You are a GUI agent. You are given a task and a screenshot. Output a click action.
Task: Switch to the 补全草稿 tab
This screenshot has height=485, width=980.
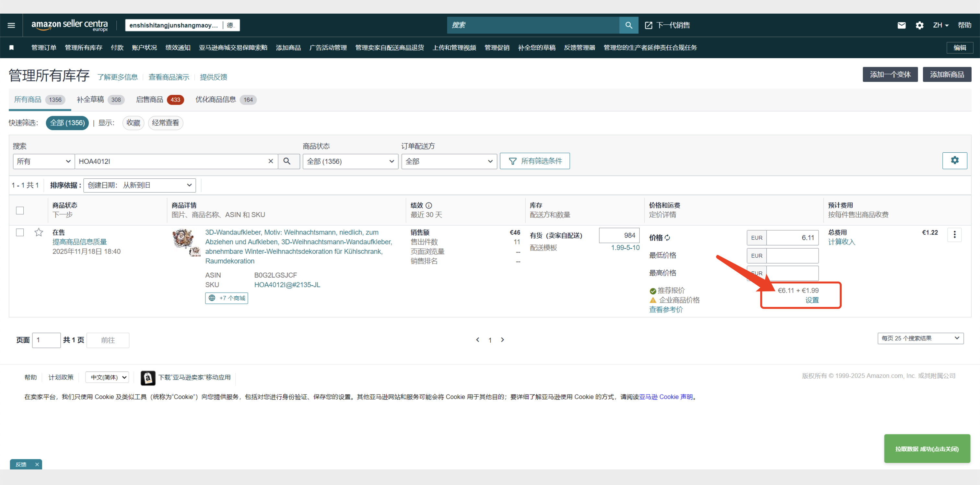[x=90, y=99]
